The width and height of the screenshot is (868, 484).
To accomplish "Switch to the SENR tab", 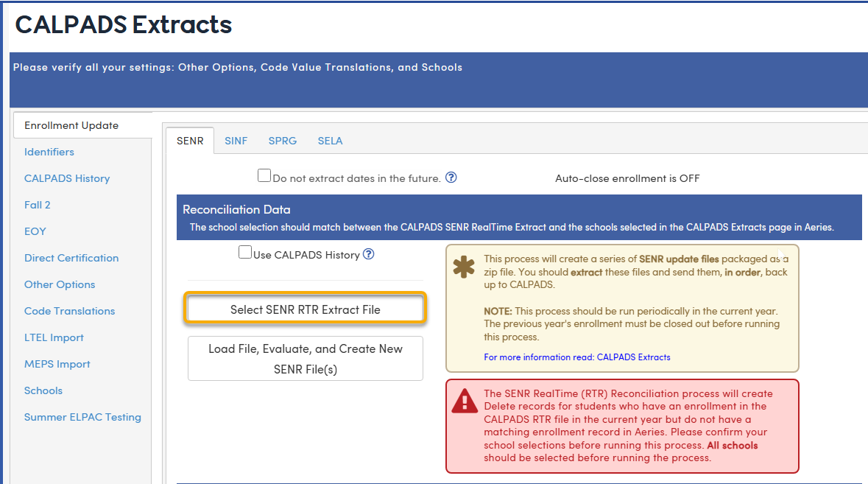I will [x=190, y=141].
